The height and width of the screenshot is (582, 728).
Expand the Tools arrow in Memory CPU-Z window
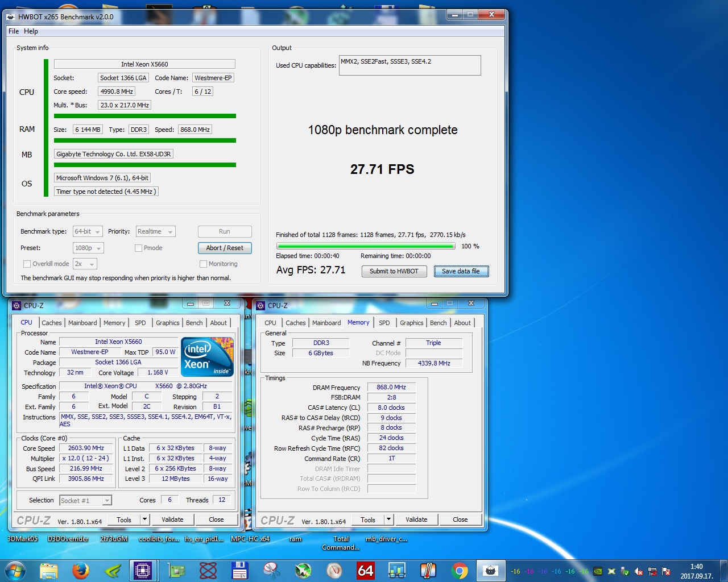[x=388, y=519]
